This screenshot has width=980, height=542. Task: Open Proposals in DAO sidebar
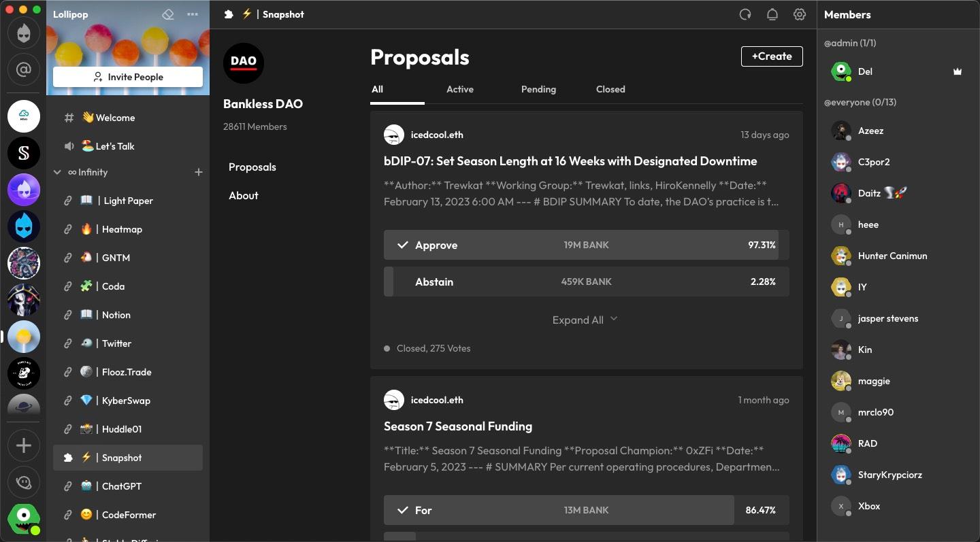252,167
